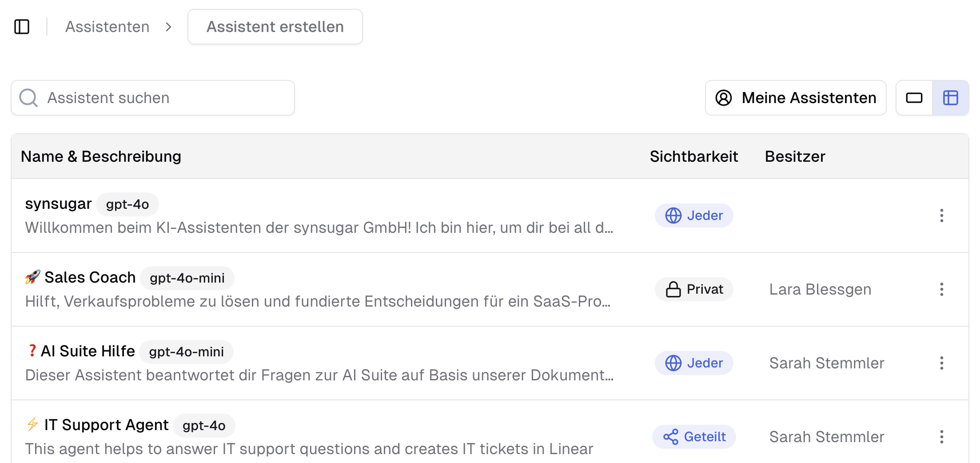The image size is (980, 463).
Task: Toggle the sidebar panel icon
Action: coord(23,27)
